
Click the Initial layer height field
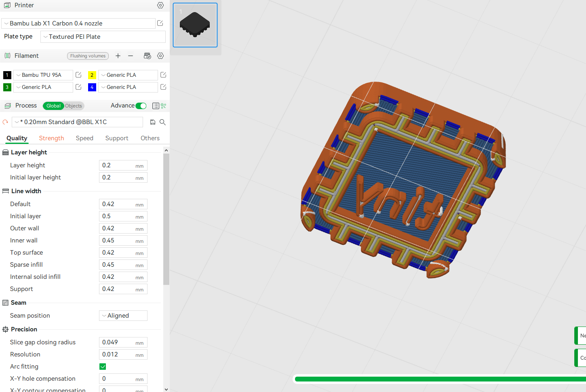[x=123, y=177]
